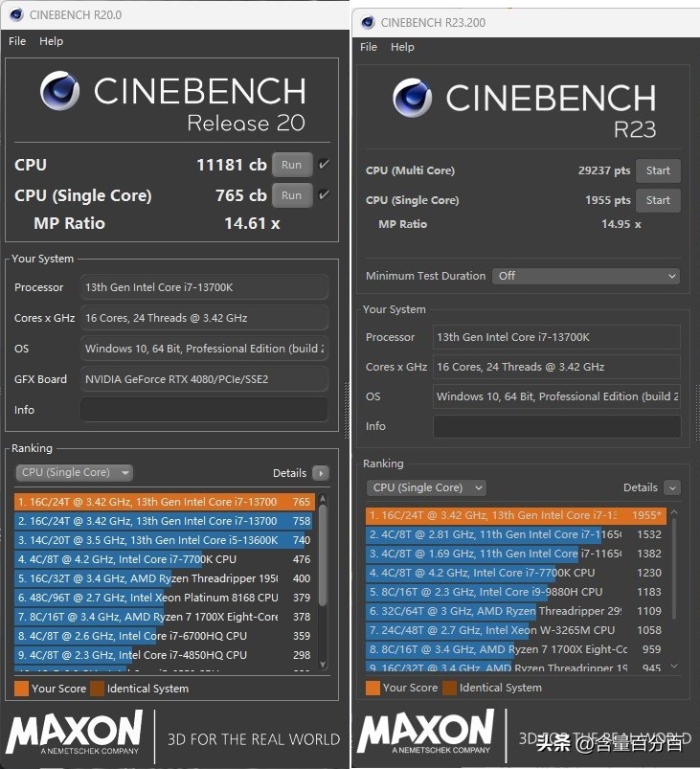
Task: Select R20 ranking row 2 scoring 758
Action: tap(165, 521)
